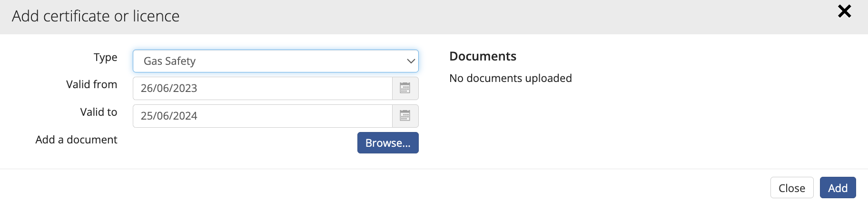
Task: Click the Add button
Action: click(838, 188)
